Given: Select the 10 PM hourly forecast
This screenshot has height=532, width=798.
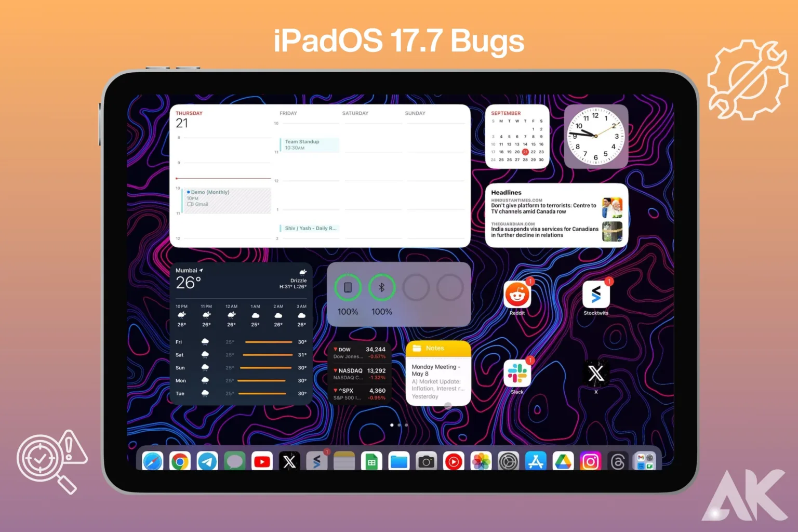Looking at the screenshot, I should point(181,315).
